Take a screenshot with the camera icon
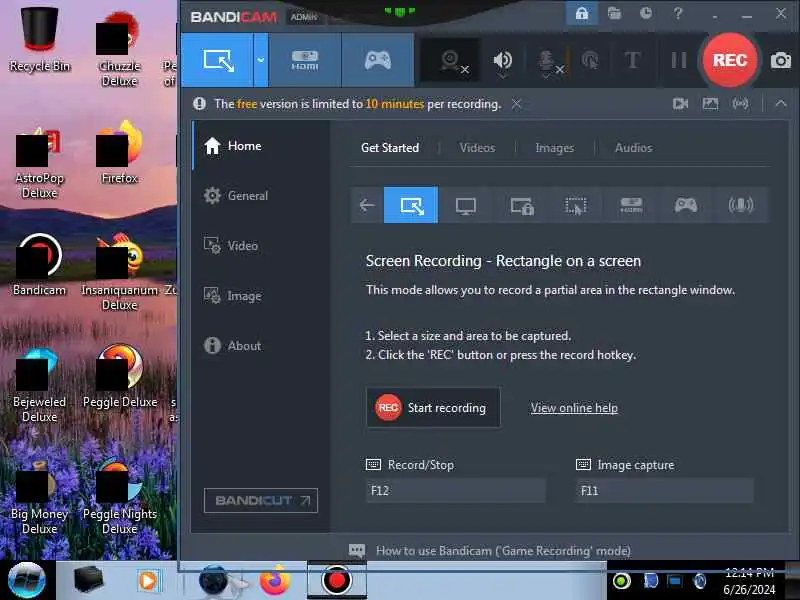Screen dimensions: 800x600 coord(781,61)
